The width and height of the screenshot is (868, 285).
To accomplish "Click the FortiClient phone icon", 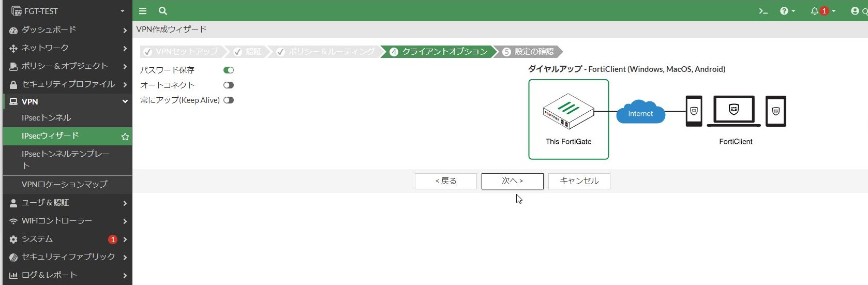I will pos(694,111).
